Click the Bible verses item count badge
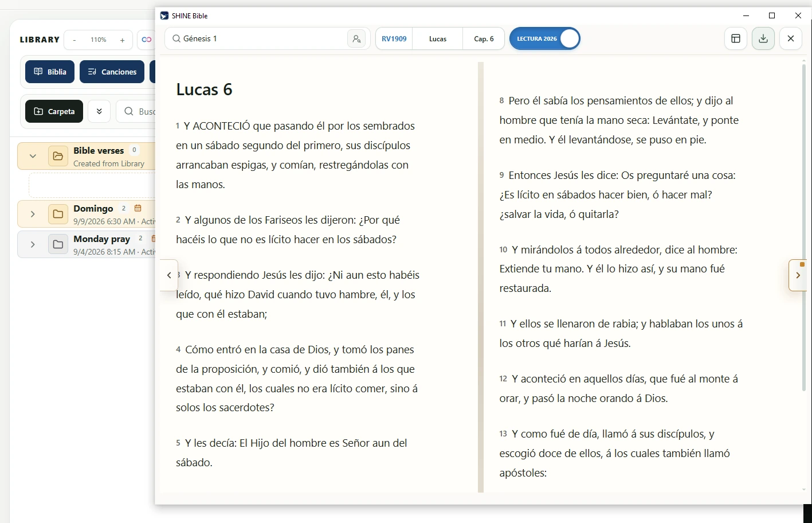The image size is (812, 523). 134,150
